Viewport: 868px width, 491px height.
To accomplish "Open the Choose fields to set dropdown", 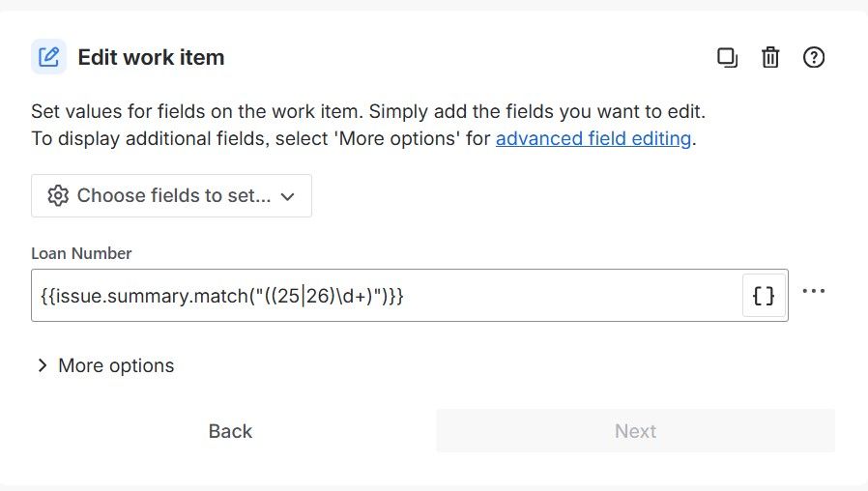I will (172, 196).
